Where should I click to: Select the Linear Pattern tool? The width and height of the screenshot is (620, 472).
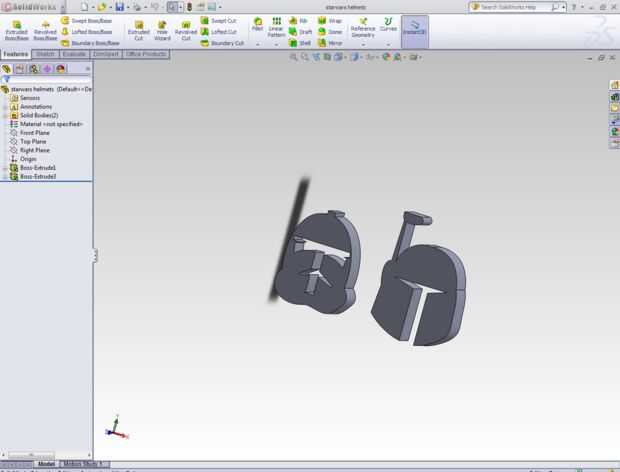276,28
